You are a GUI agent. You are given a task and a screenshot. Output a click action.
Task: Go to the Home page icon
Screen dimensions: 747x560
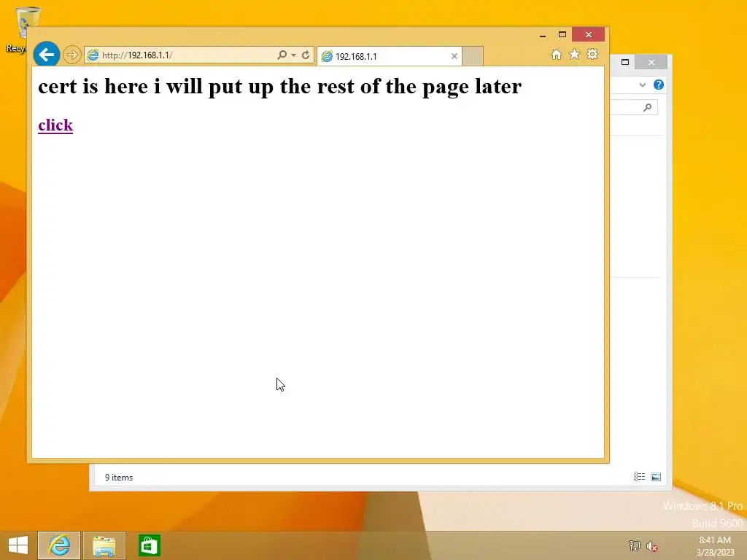click(557, 55)
